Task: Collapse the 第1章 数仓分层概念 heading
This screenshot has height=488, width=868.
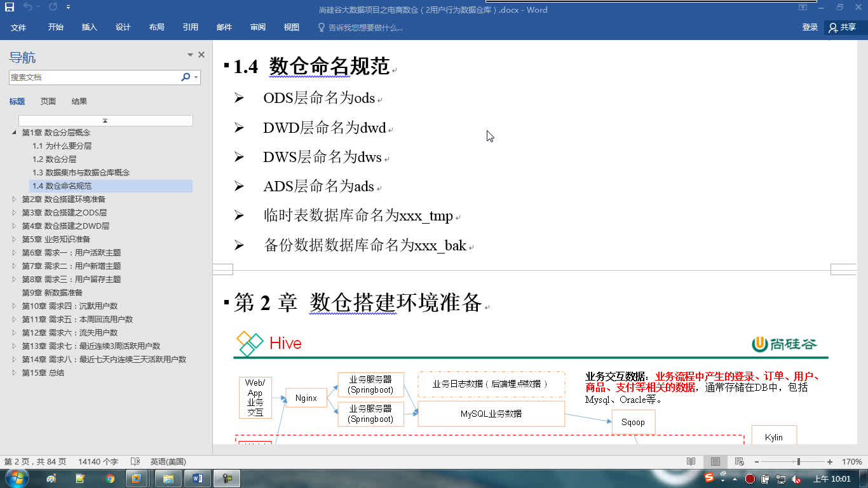Action: point(14,132)
